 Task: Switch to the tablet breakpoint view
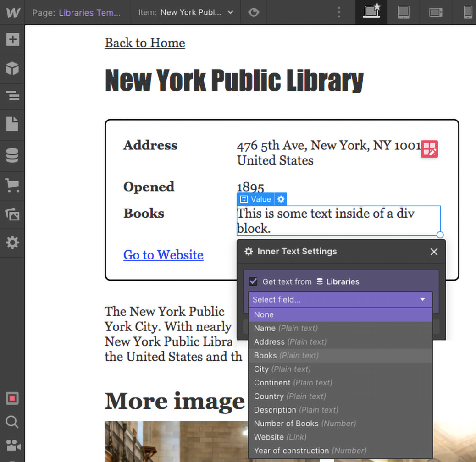(404, 12)
